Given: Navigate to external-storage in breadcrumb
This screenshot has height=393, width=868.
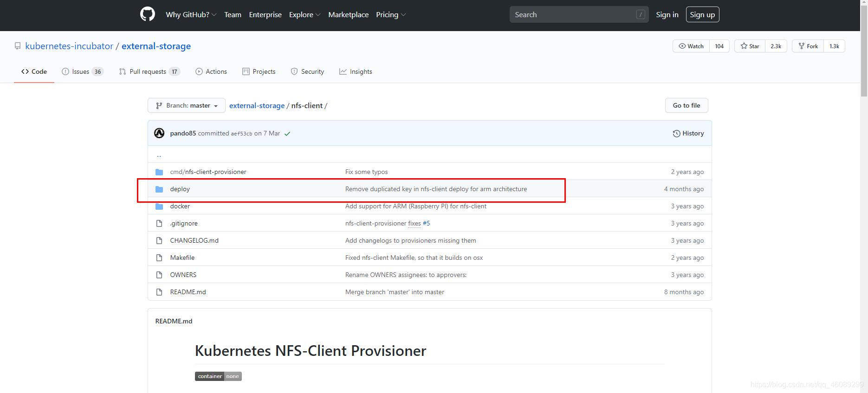Looking at the screenshot, I should tap(257, 105).
